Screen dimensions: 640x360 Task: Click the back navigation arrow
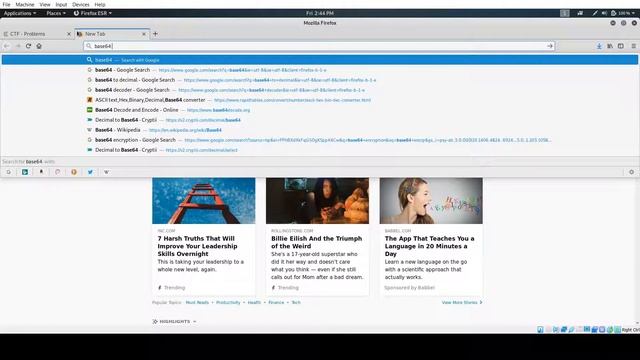[7, 46]
